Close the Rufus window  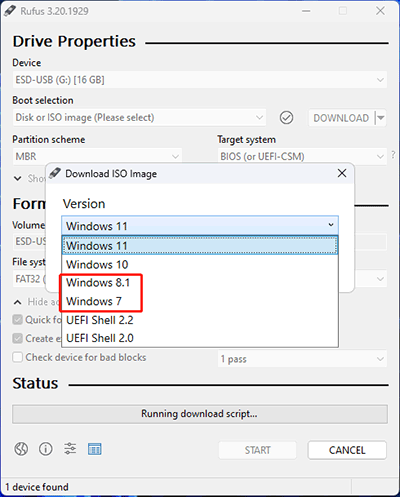[380, 11]
